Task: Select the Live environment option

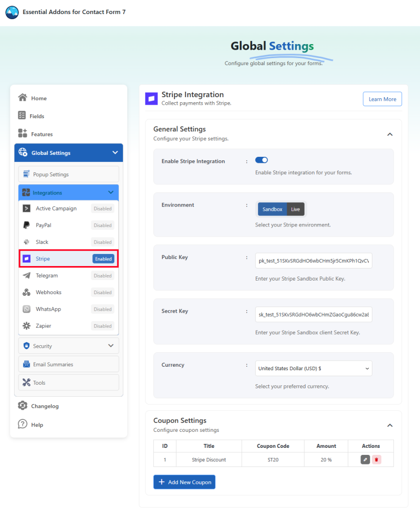Action: pyautogui.click(x=296, y=209)
